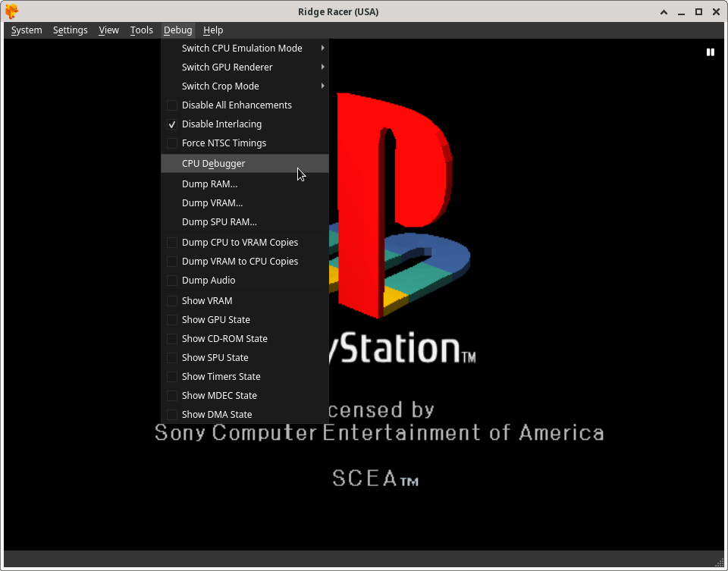Open the View menu
The image size is (728, 571).
108,30
